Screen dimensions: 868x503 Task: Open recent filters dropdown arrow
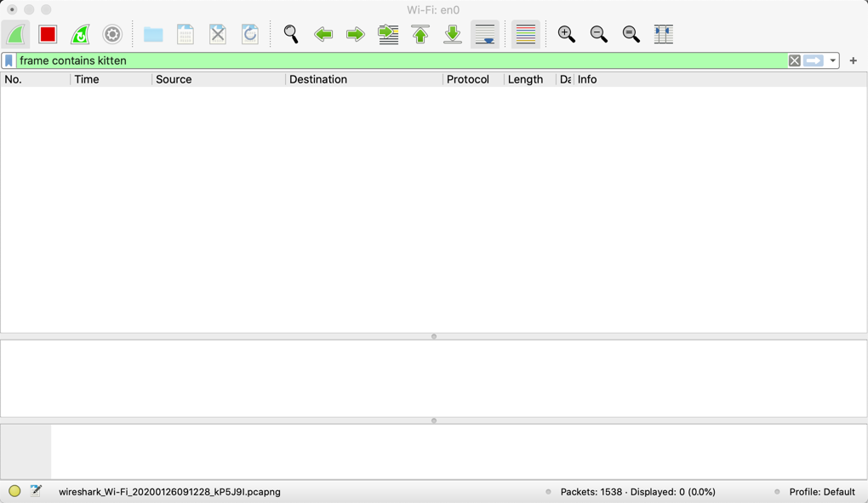click(832, 61)
